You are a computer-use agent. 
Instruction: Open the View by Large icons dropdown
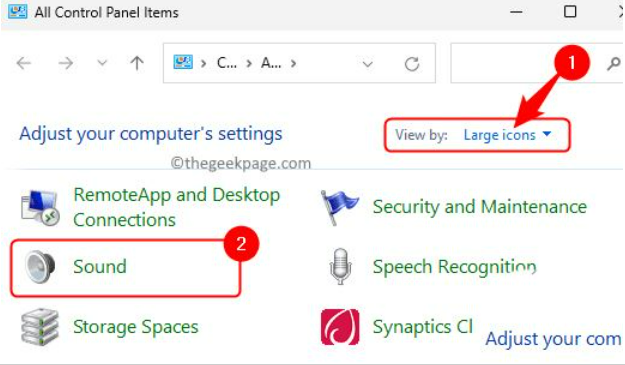[507, 135]
